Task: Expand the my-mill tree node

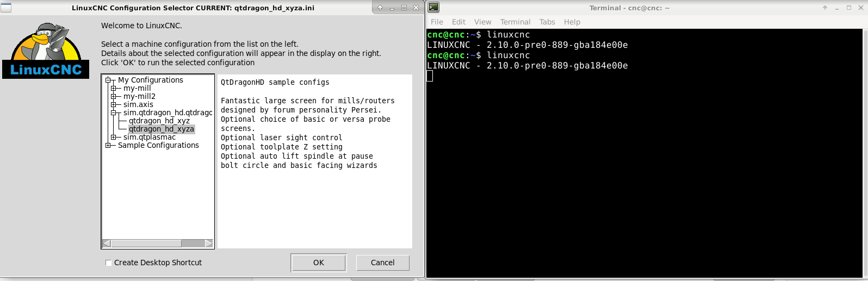Action: coord(113,88)
